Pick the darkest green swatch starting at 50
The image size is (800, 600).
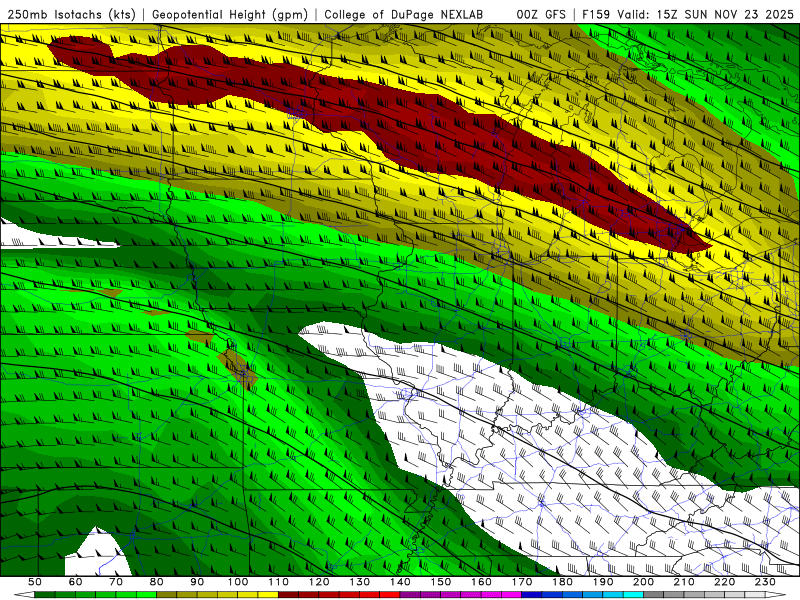coord(44,594)
